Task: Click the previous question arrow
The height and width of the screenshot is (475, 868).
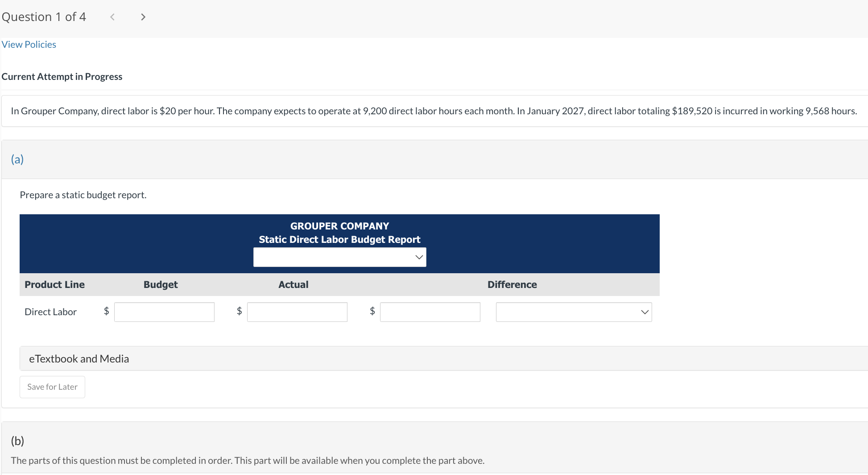Action: tap(112, 17)
